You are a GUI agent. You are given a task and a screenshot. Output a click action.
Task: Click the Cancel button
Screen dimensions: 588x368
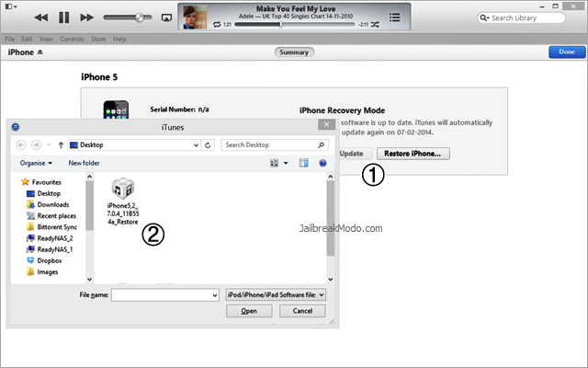302,311
